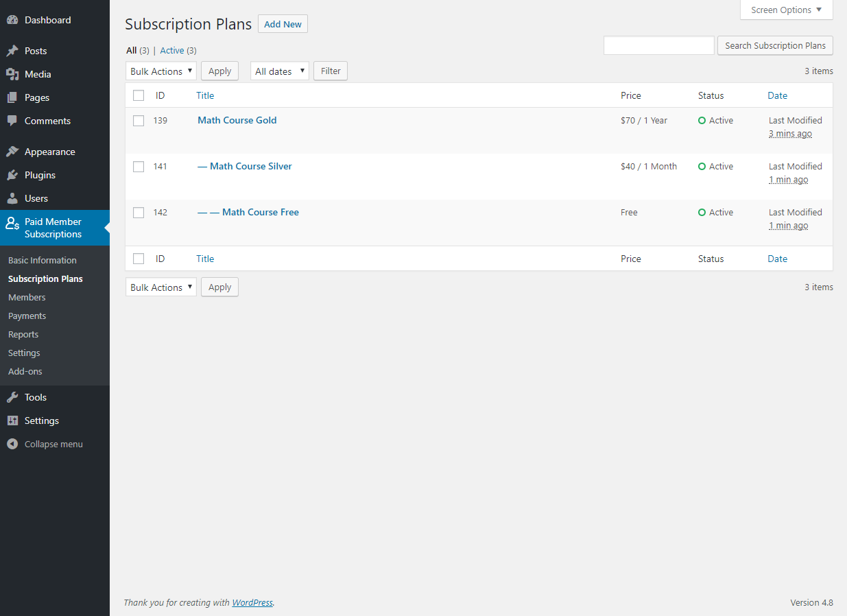
Task: Select the Posts pin icon in sidebar
Action: [x=14, y=50]
